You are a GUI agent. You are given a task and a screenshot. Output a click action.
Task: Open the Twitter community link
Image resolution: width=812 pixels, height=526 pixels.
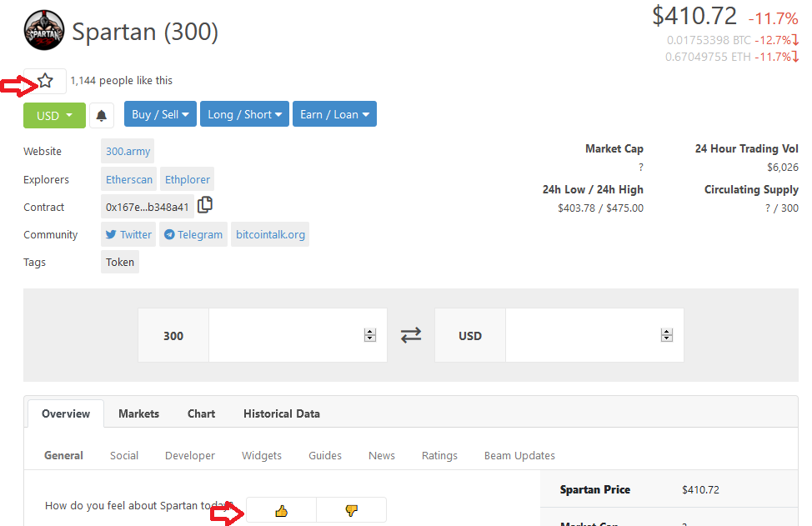[128, 234]
